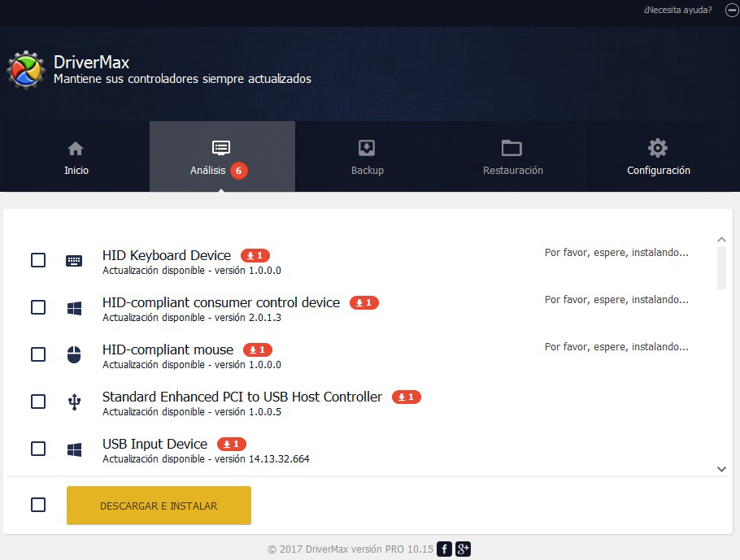Screen dimensions: 740x560
Task: Click the download badge next to HID-compliant mouse
Action: point(258,350)
